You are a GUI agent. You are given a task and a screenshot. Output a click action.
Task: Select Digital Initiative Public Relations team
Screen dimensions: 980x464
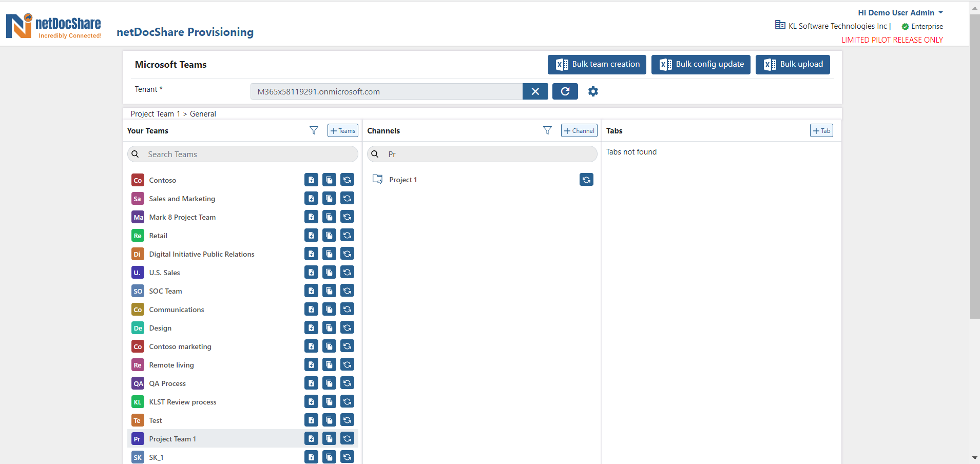202,254
